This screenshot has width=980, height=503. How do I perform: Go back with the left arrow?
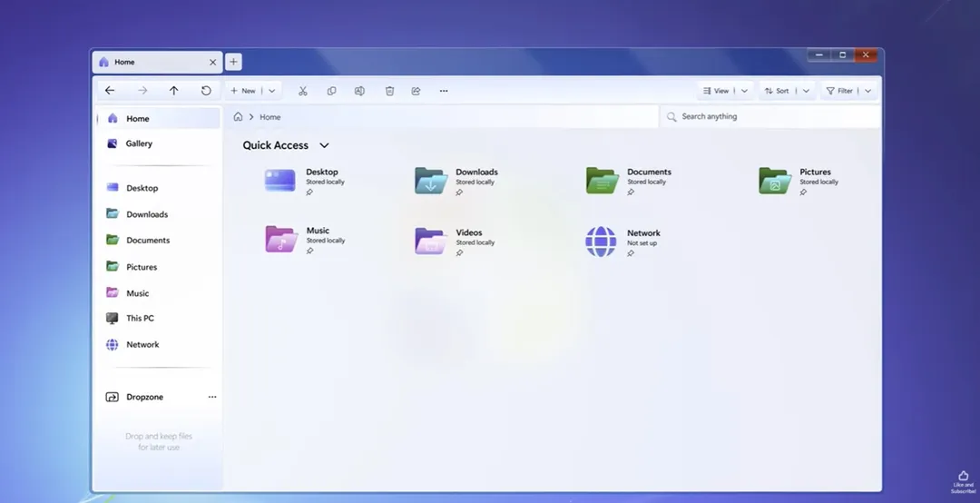110,91
